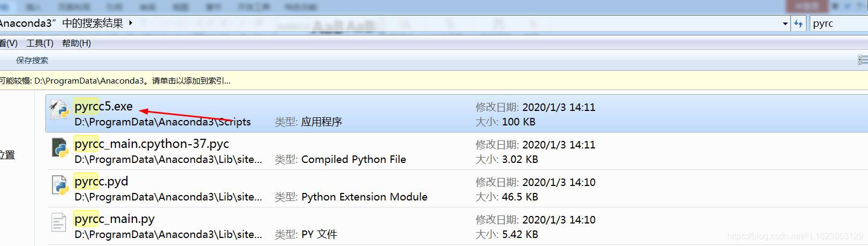This screenshot has height=246, width=868.
Task: Click the Python Extension Module type label
Action: tap(364, 197)
